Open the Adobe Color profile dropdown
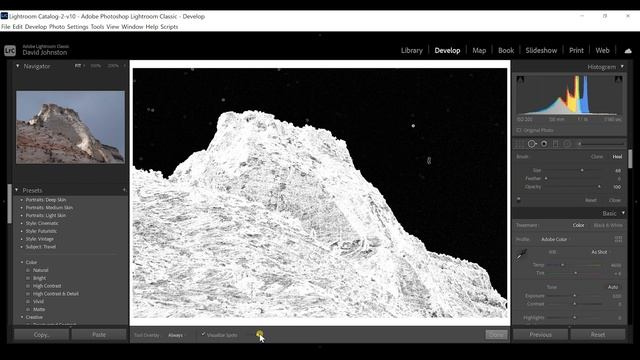Screen dimensions: 640x360 (x=554, y=239)
